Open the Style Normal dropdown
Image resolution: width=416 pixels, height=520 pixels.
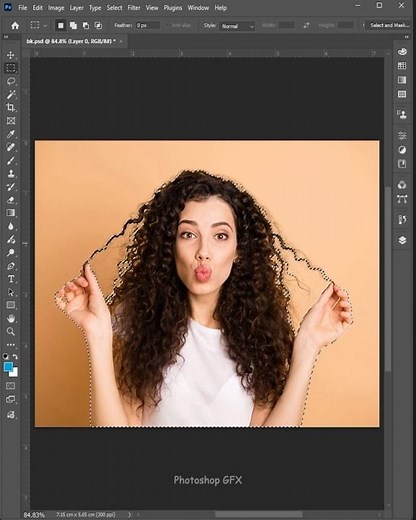tap(237, 26)
